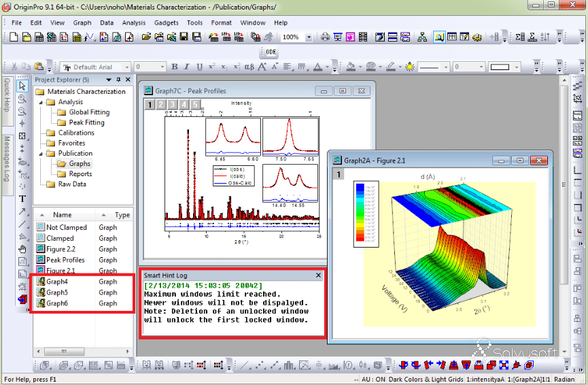
Task: Click the Greek alpha-beta symbols icon
Action: point(249,67)
